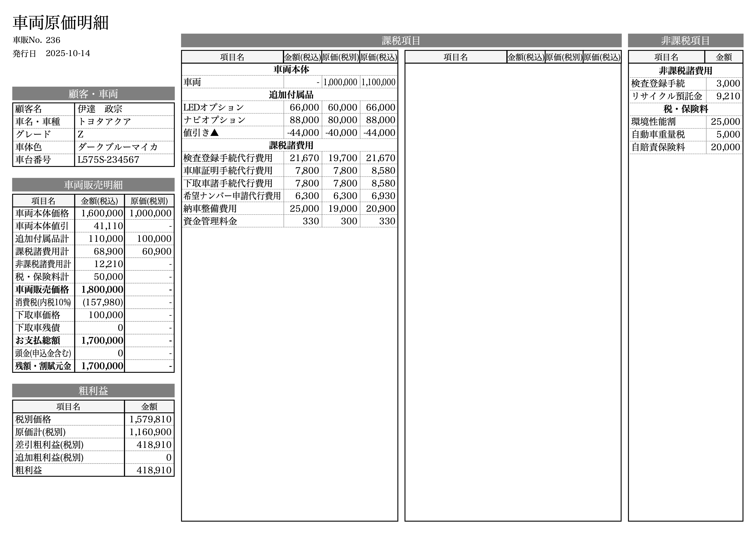Select the 粗利益 418,910 total cell
The width and height of the screenshot is (756, 534).
[153, 470]
